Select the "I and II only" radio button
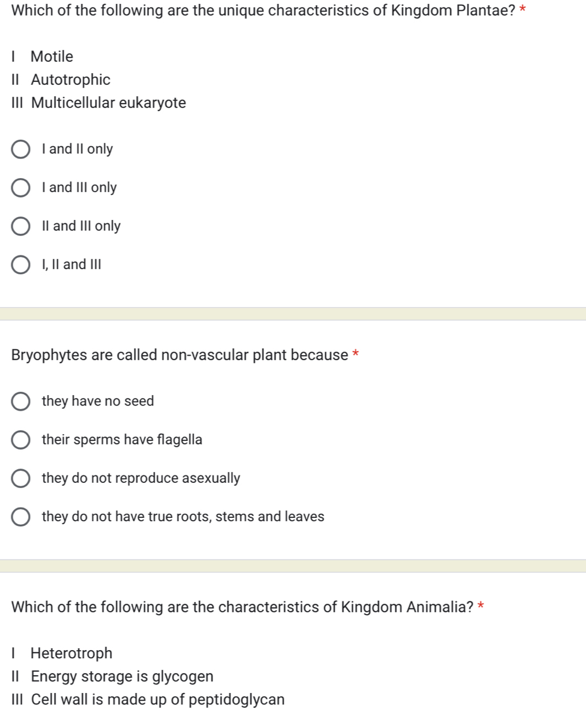This screenshot has width=586, height=728. [21, 149]
